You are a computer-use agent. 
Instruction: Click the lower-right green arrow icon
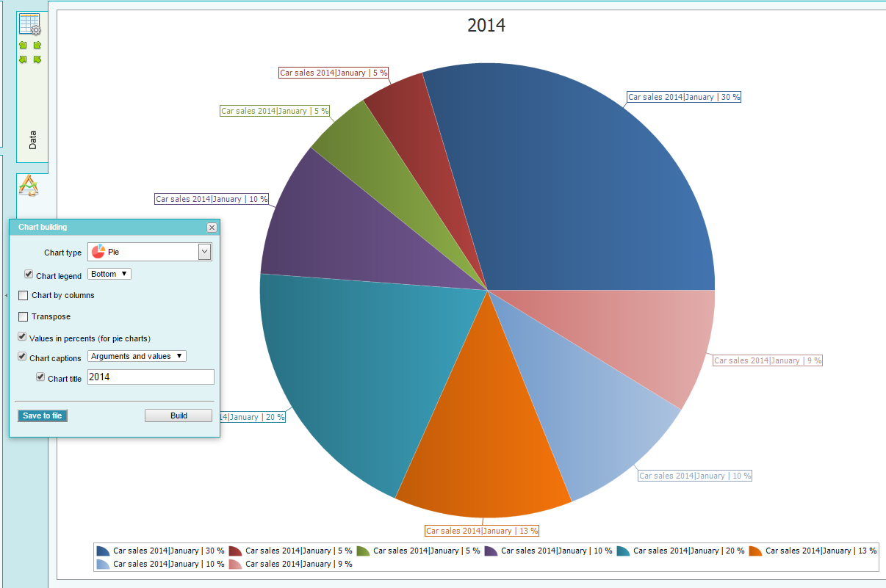(x=37, y=59)
